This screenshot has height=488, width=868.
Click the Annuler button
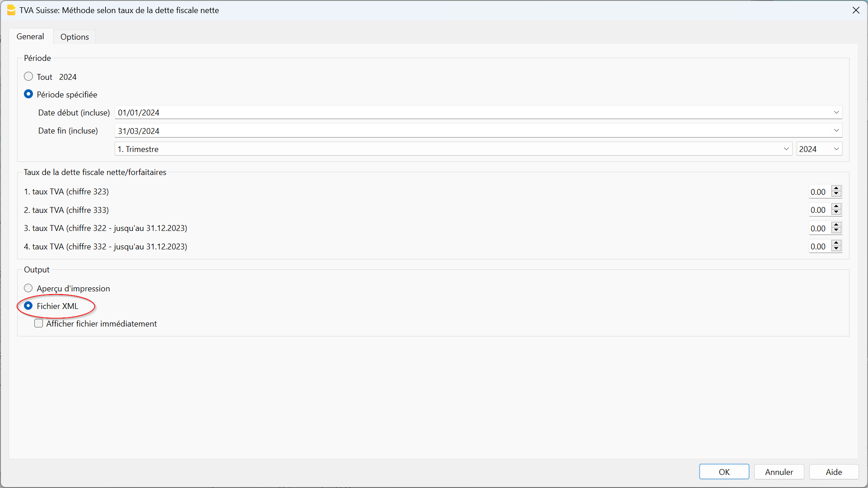coord(779,472)
